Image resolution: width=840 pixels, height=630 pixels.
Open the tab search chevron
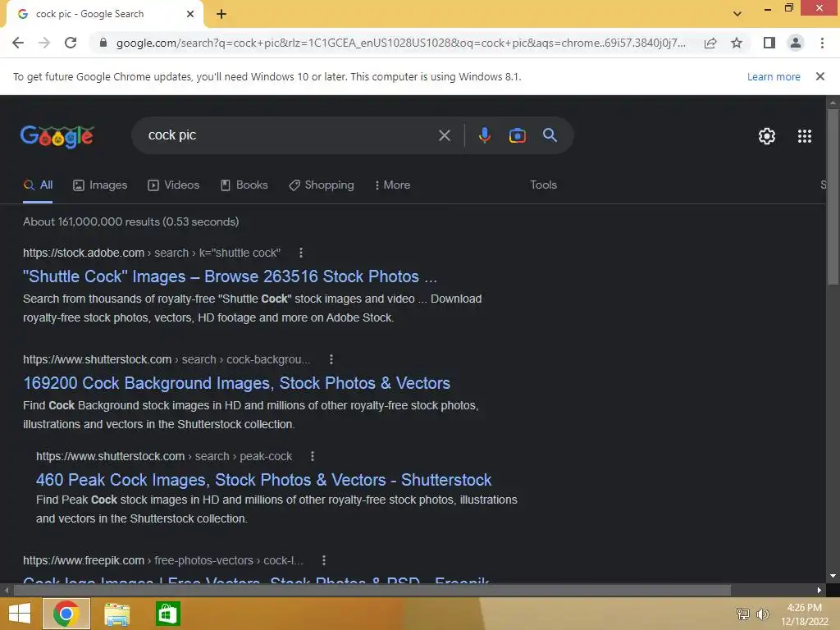click(x=737, y=13)
